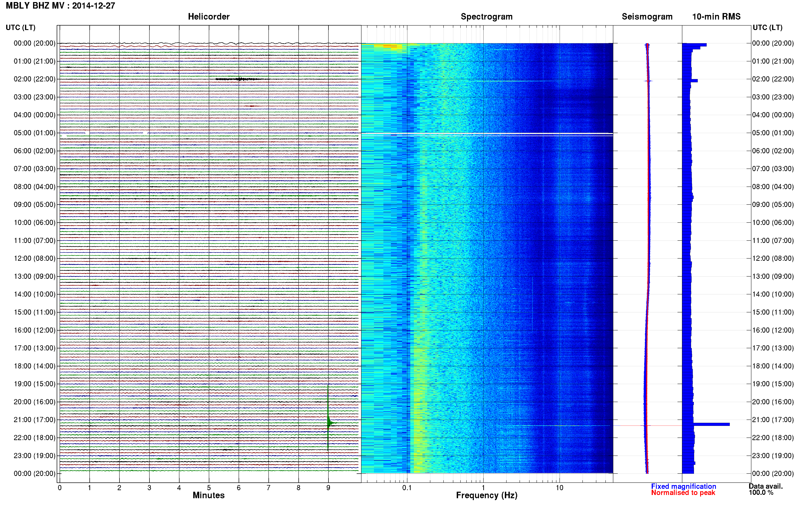812x508 pixels.
Task: Click '01:00 (21:00)' label beside 10-min RMS
Action: (x=773, y=61)
